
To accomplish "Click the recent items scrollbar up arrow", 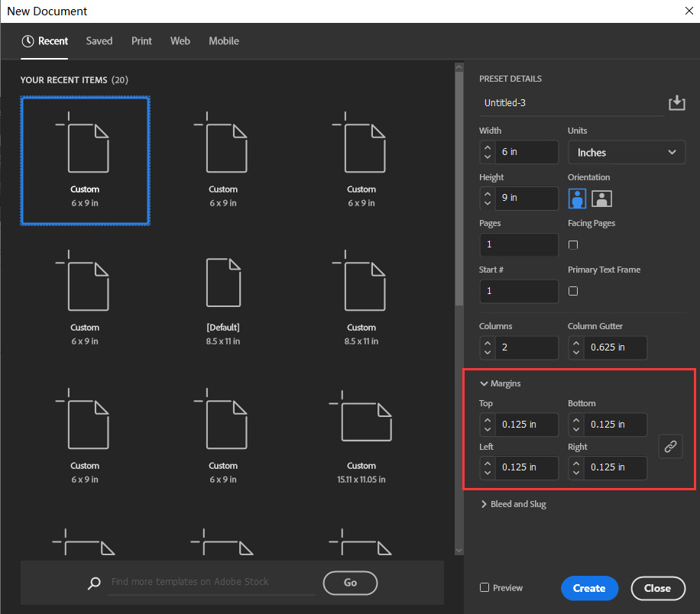I will pos(459,67).
